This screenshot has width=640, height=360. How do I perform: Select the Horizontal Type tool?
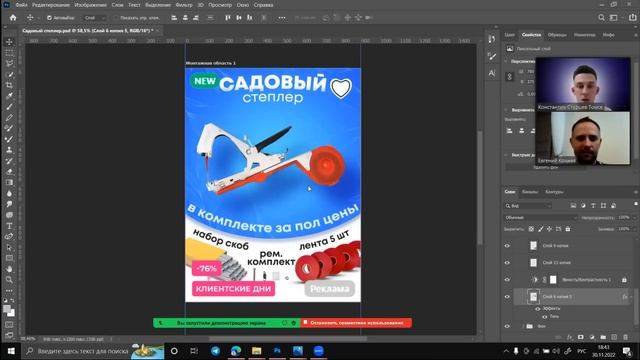click(9, 226)
